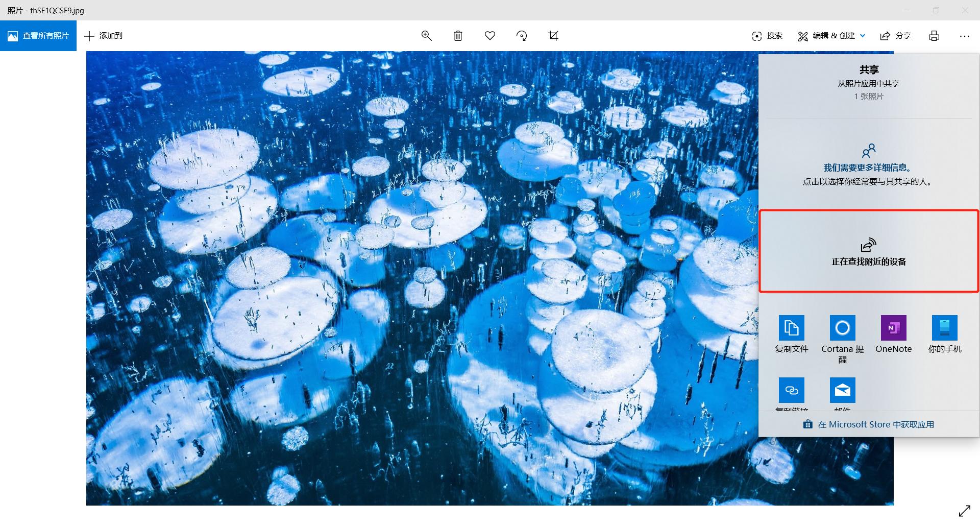
Task: Share the photo via 分享
Action: (x=896, y=36)
